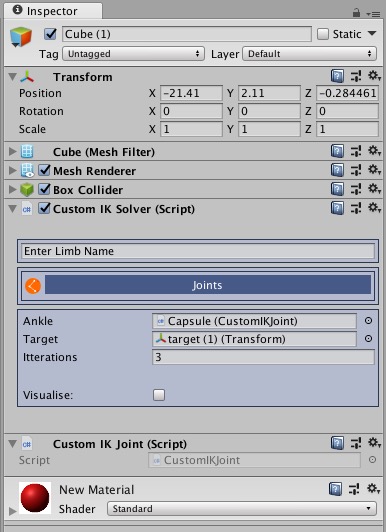Open Cube (Mesh Filter) help icon
The width and height of the screenshot is (386, 532).
(337, 151)
